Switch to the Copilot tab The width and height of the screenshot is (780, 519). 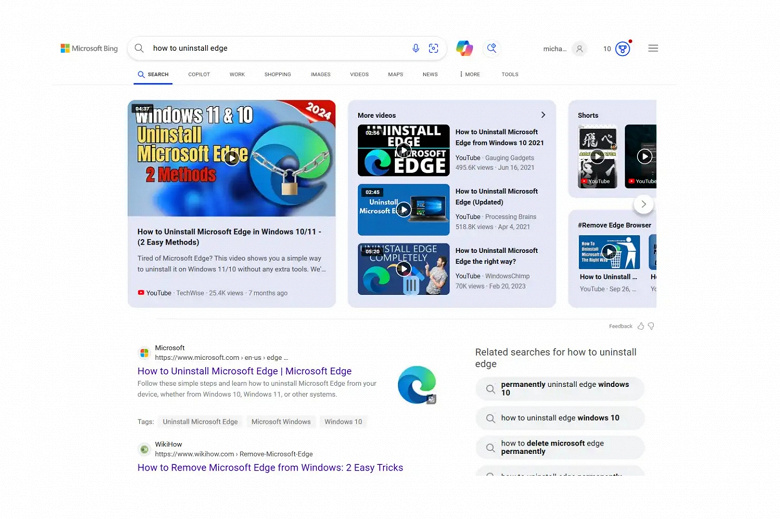click(x=199, y=74)
